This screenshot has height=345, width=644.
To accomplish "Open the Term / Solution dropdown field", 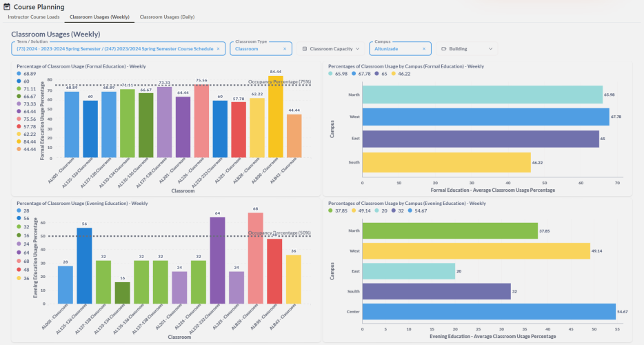I will (119, 48).
